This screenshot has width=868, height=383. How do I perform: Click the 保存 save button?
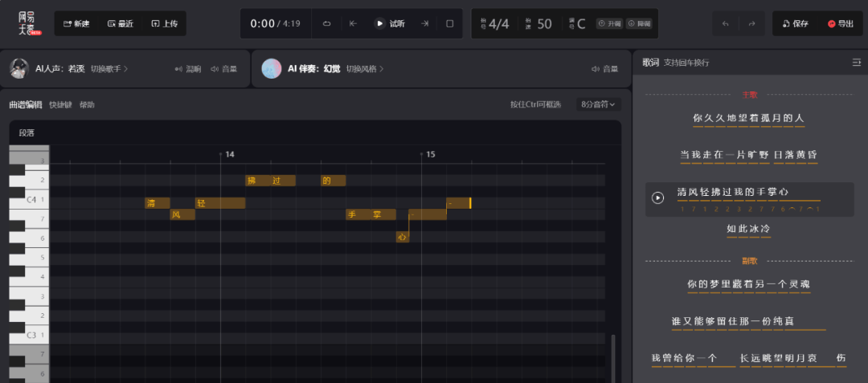click(796, 24)
